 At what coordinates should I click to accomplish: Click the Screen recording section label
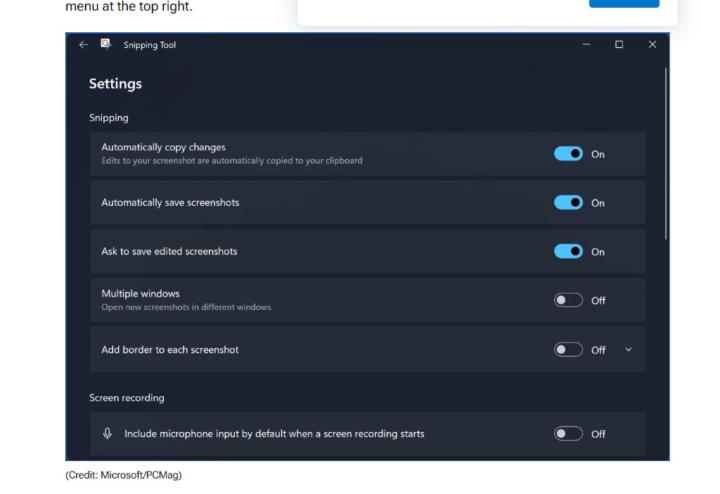[127, 398]
